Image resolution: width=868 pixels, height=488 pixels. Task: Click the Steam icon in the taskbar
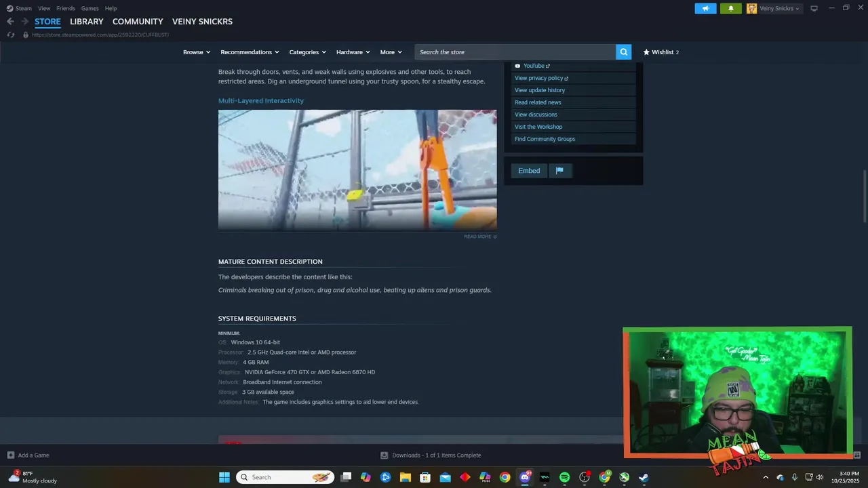click(x=644, y=477)
